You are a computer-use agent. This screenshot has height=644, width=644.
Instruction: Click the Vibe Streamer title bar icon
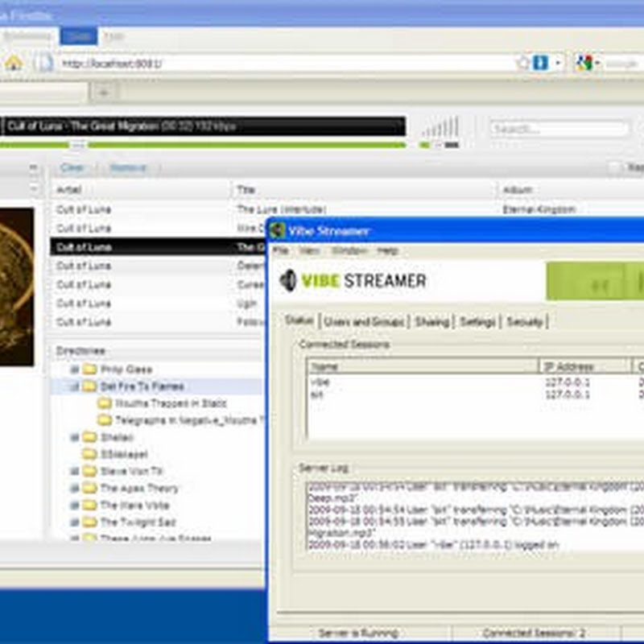pyautogui.click(x=278, y=230)
